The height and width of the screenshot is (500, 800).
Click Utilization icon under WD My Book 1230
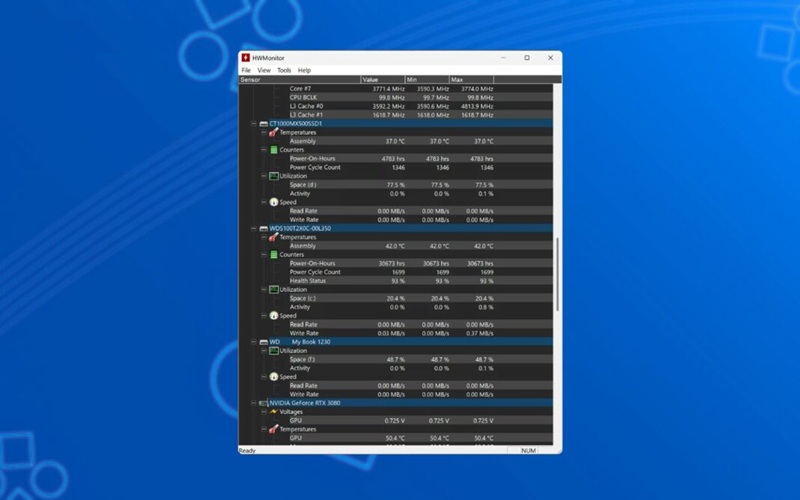point(274,351)
